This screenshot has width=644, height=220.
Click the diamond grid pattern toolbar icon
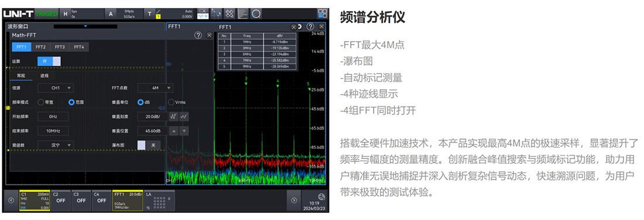(229, 13)
